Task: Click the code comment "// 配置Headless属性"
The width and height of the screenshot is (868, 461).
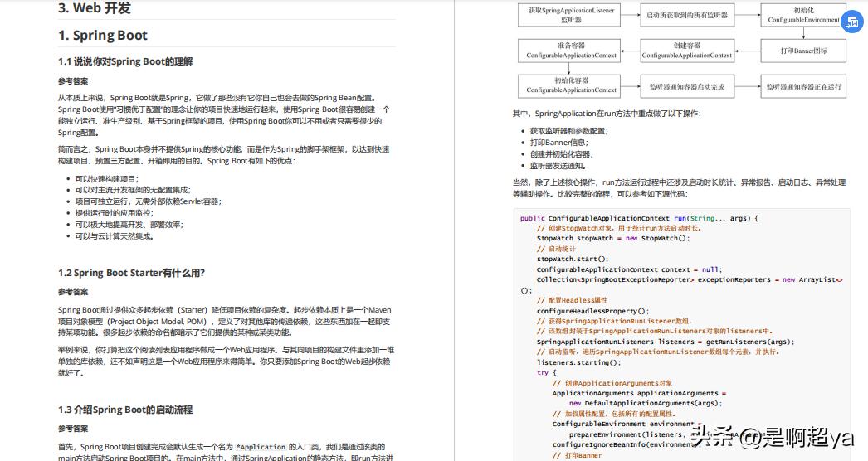Action: click(x=572, y=300)
